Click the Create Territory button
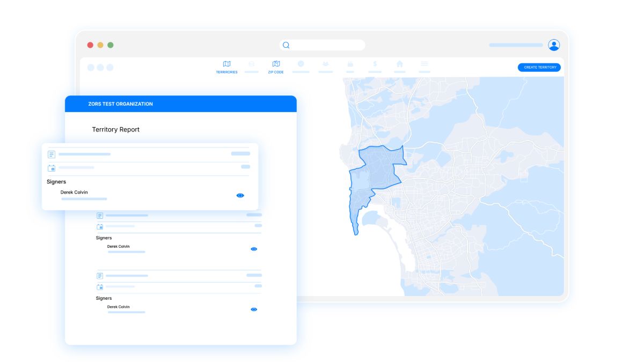Viewport: 644px width, 362px height. coord(539,67)
